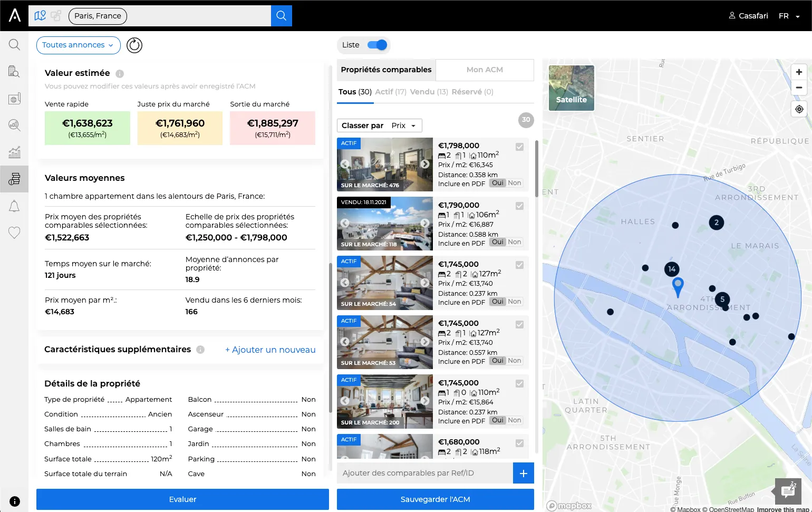Focus the Ajouter des comparables par Ref/ID field
812x512 pixels.
coord(425,473)
